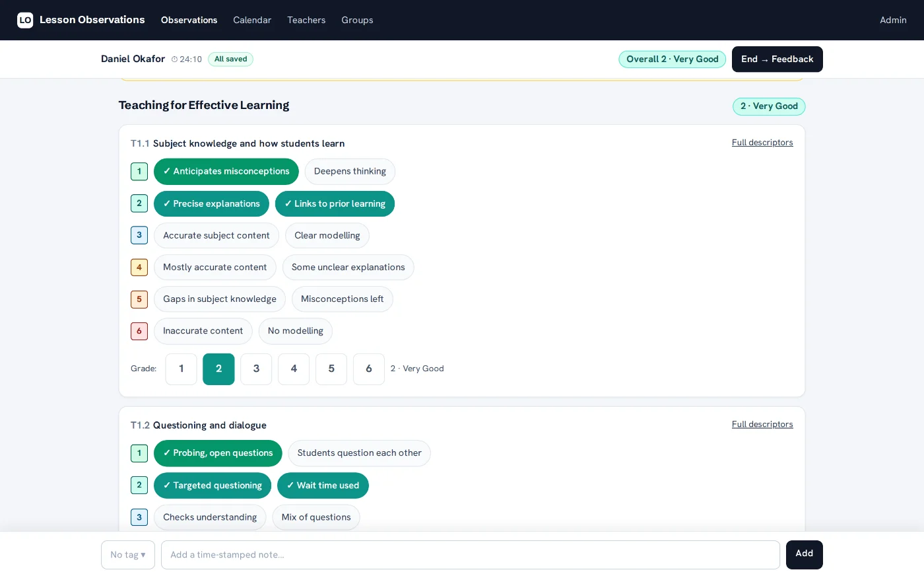Toggle the Deepens thinking chip
The width and height of the screenshot is (924, 578).
(350, 172)
